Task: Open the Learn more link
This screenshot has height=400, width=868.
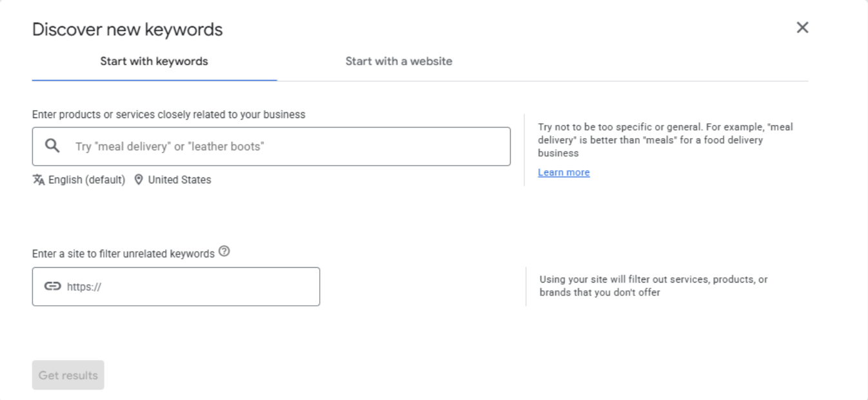Action: pos(563,172)
